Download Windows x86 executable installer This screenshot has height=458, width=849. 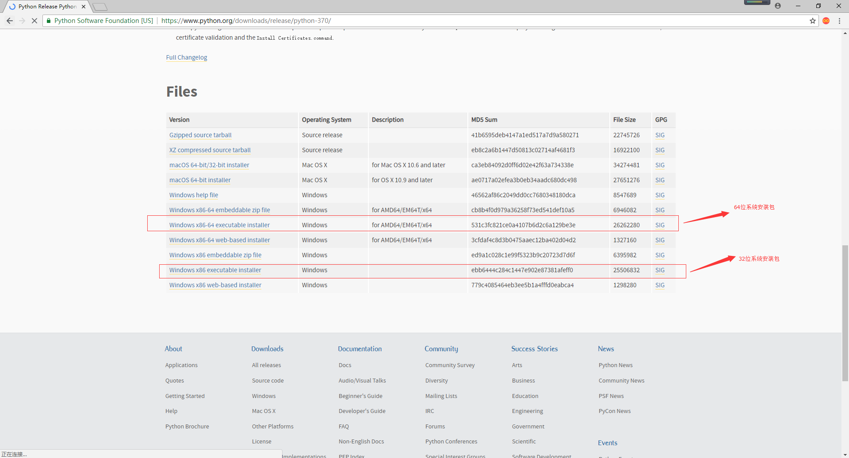[215, 270]
